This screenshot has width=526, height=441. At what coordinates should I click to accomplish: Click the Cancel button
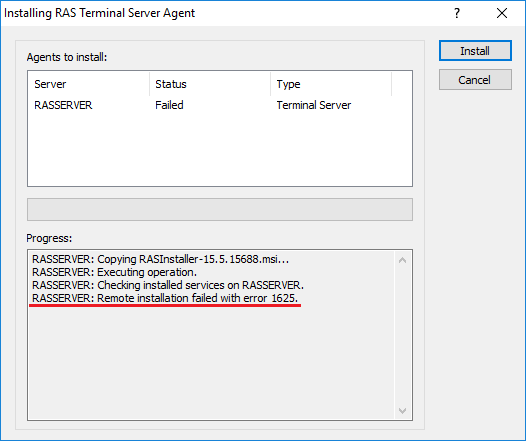[475, 80]
